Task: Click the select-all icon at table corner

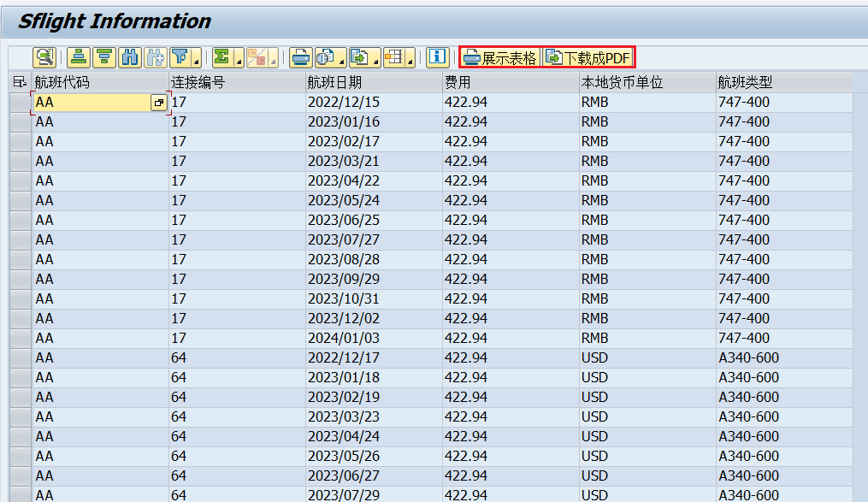Action: tap(20, 82)
